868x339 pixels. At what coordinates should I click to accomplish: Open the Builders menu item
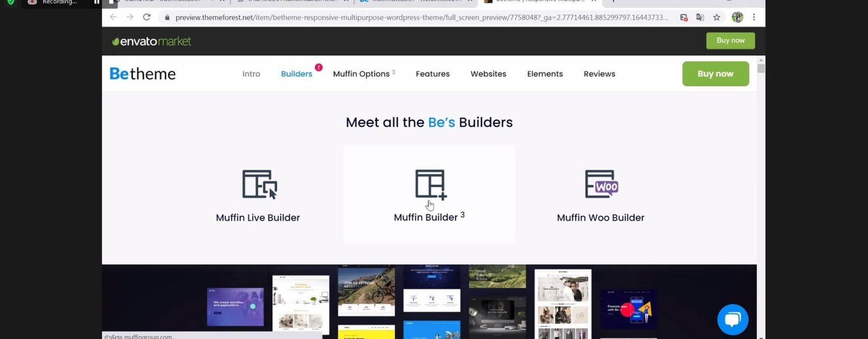pyautogui.click(x=297, y=74)
